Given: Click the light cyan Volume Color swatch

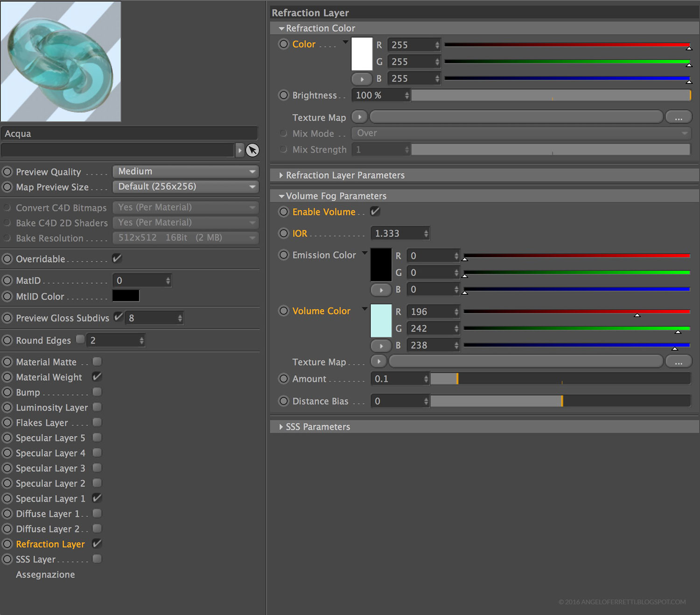Looking at the screenshot, I should (381, 321).
